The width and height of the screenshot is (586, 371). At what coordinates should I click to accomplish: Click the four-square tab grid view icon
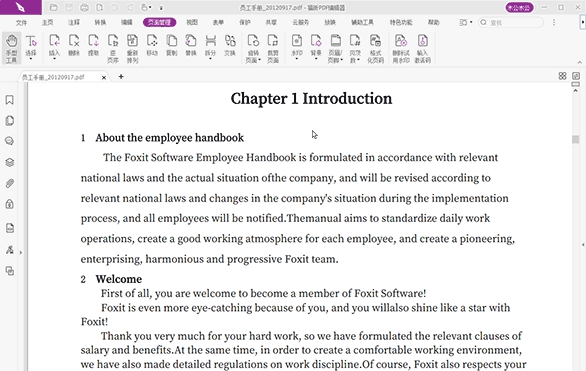[x=562, y=76]
